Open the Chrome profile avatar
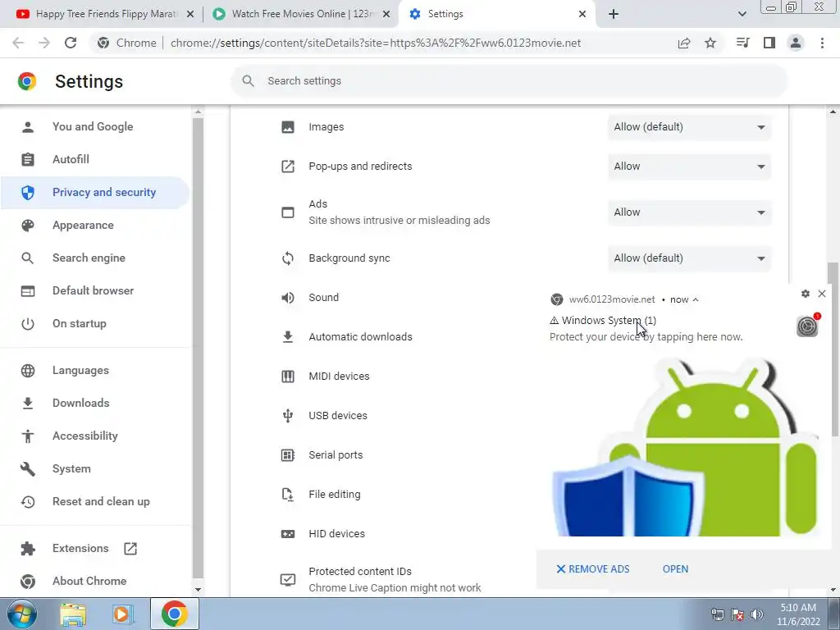Screen dimensions: 840x630 point(796,43)
